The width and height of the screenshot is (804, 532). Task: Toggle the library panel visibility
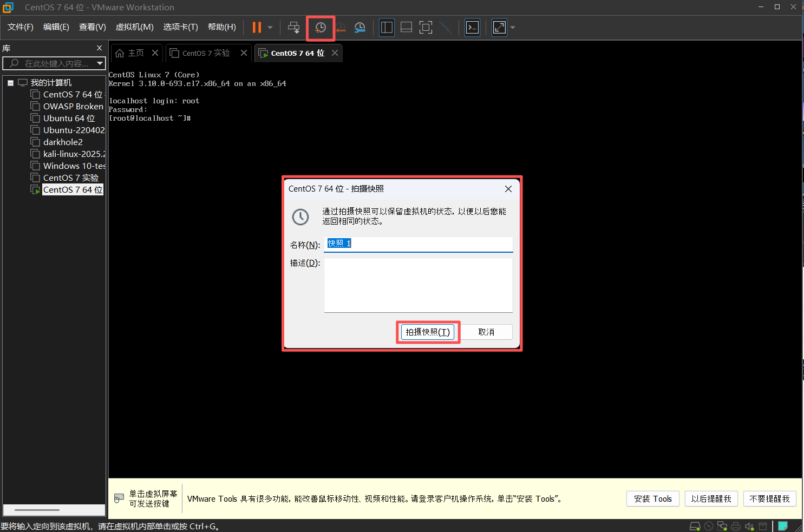pos(387,27)
